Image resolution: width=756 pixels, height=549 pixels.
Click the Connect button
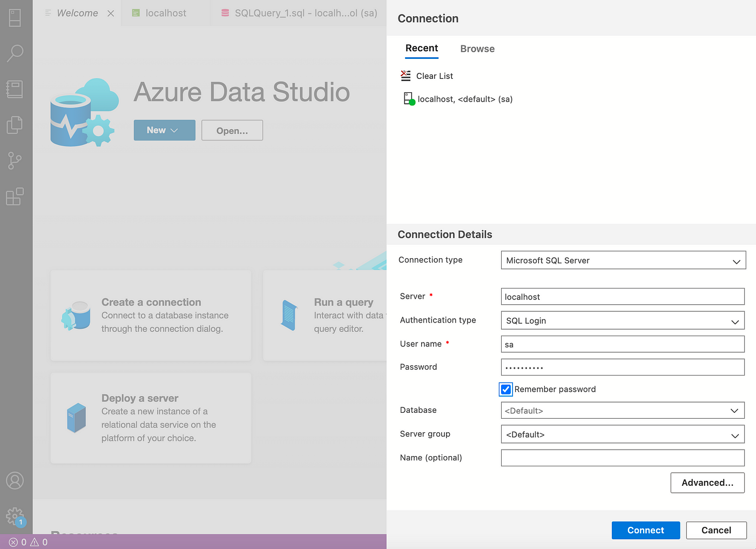tap(646, 530)
